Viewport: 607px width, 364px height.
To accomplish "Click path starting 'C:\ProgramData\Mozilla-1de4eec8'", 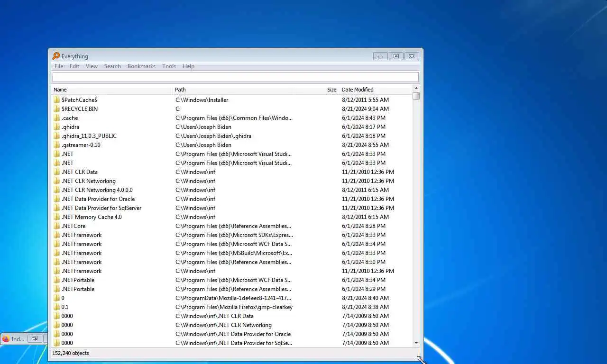I will pyautogui.click(x=233, y=298).
